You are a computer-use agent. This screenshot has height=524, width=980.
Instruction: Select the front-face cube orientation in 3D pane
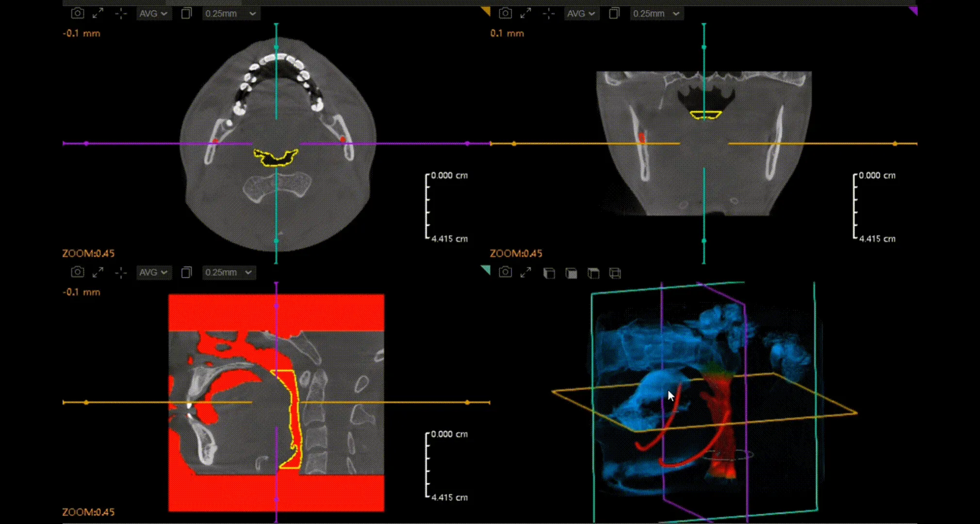[572, 274]
